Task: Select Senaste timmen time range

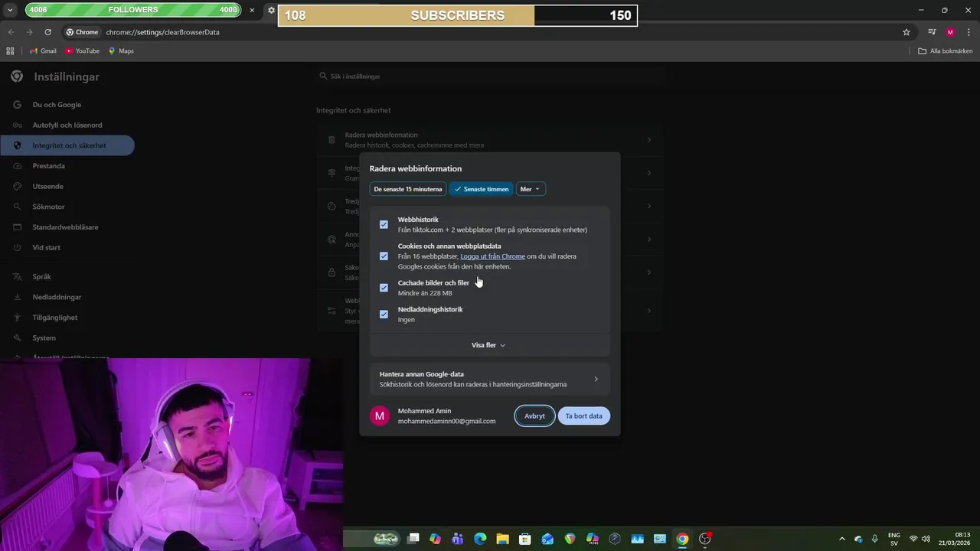Action: 481,189
